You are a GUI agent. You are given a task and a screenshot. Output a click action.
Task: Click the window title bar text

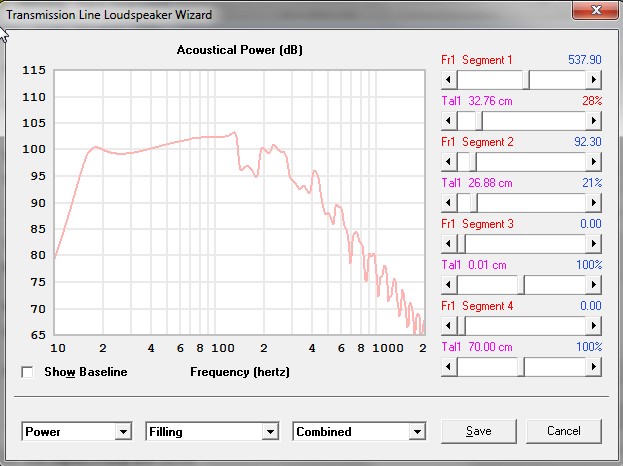(109, 15)
